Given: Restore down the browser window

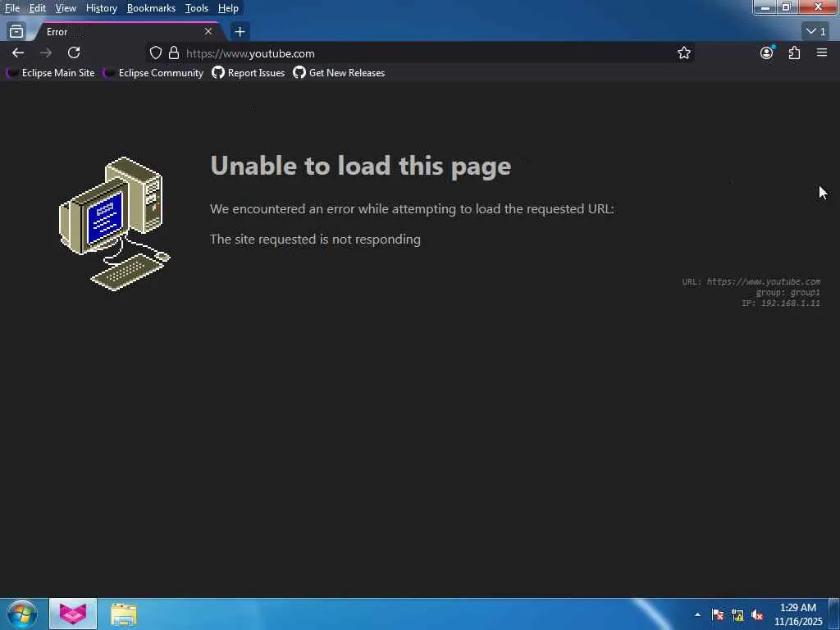Looking at the screenshot, I should coord(786,7).
